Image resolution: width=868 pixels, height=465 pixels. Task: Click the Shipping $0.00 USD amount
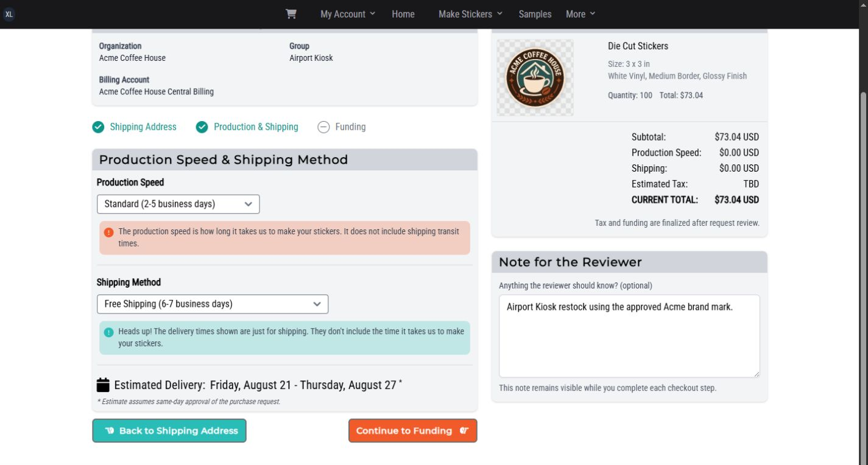click(x=739, y=168)
